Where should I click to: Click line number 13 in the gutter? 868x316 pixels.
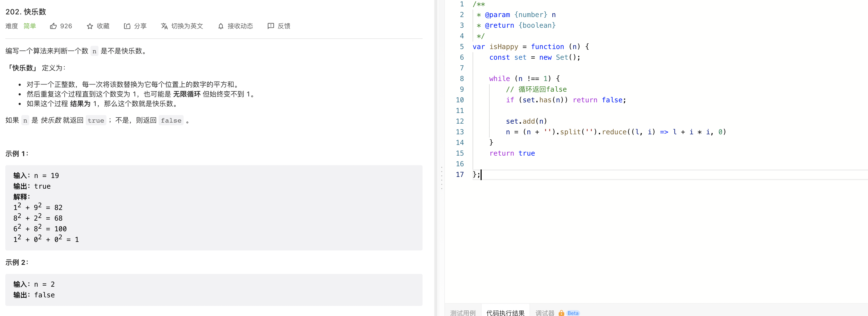click(460, 132)
